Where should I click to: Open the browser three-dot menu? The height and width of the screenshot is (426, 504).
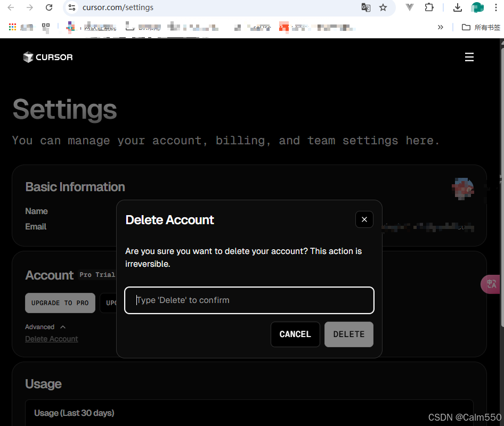click(x=495, y=7)
